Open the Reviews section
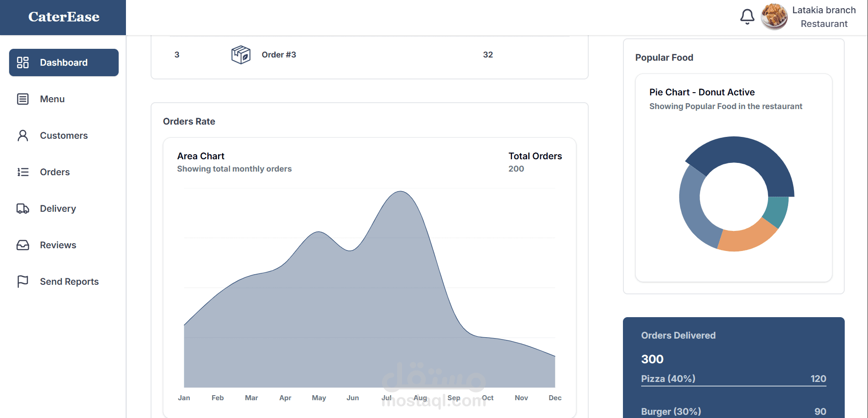Viewport: 868px width, 418px height. 58,245
